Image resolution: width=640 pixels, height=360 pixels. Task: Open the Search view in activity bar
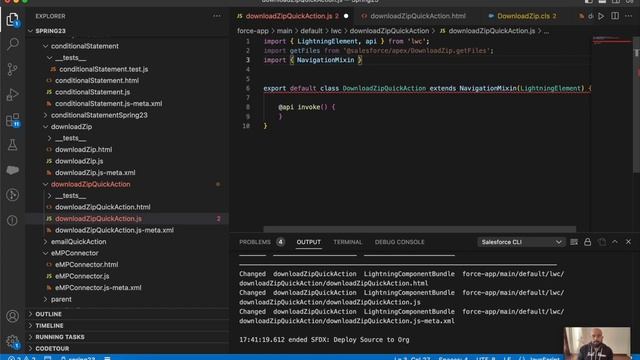point(13,44)
